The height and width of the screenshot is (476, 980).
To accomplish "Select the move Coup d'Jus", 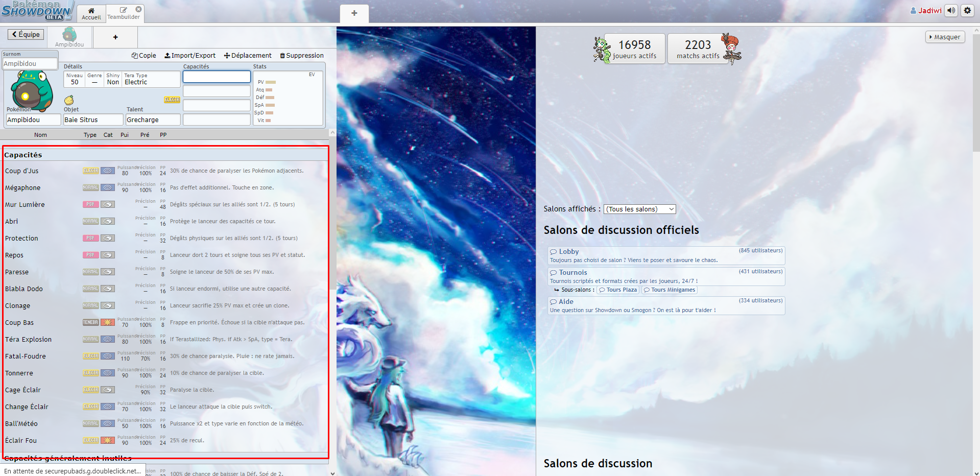I will point(165,171).
